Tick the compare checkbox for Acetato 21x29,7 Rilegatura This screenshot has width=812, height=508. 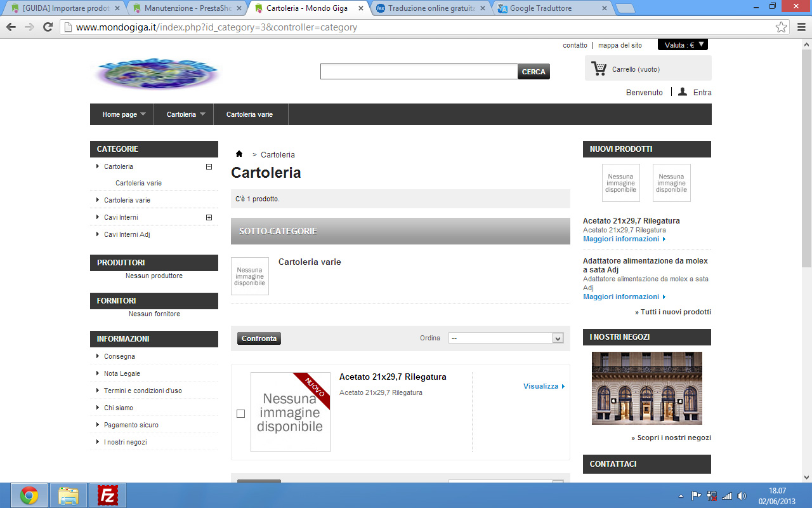(240, 413)
